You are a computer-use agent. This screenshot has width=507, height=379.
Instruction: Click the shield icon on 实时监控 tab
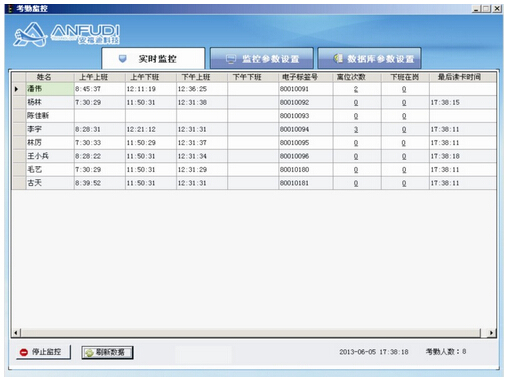tap(123, 59)
